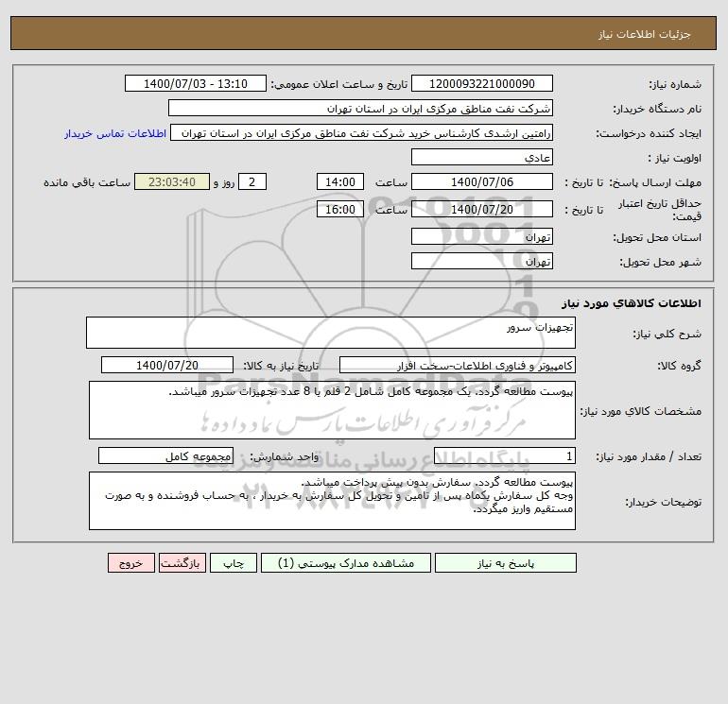
Task: Click the priority field عادی
Action: (x=482, y=157)
